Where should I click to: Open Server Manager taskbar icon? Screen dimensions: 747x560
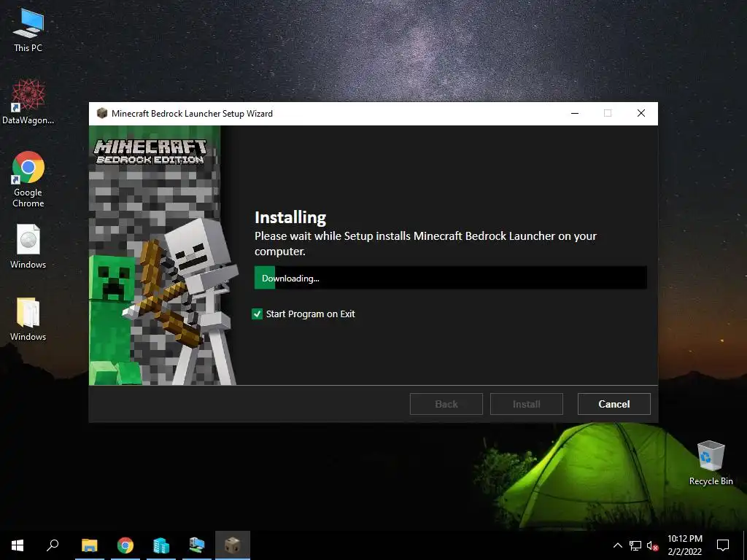point(161,545)
